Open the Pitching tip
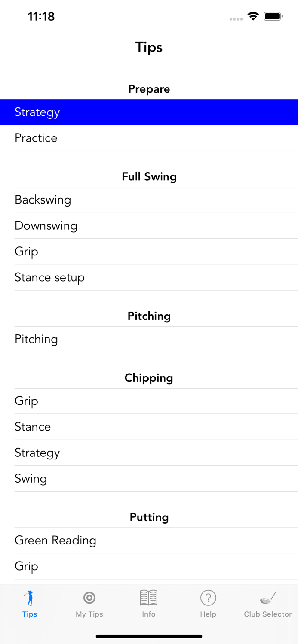This screenshot has height=644, width=298. click(x=149, y=339)
